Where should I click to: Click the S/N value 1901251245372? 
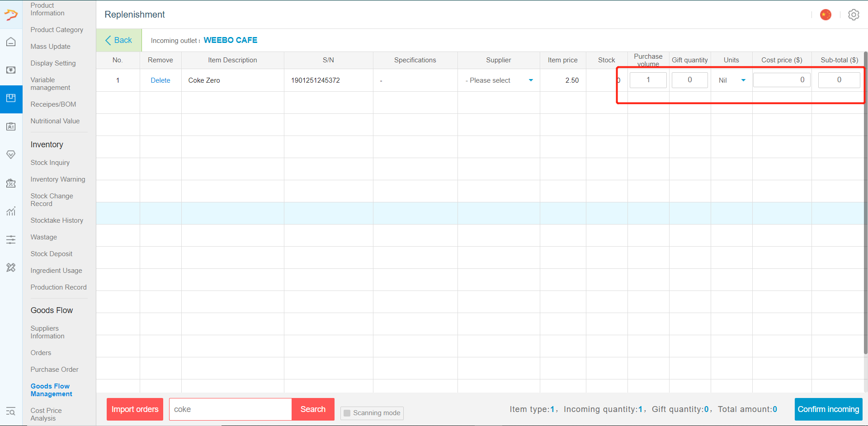(316, 80)
